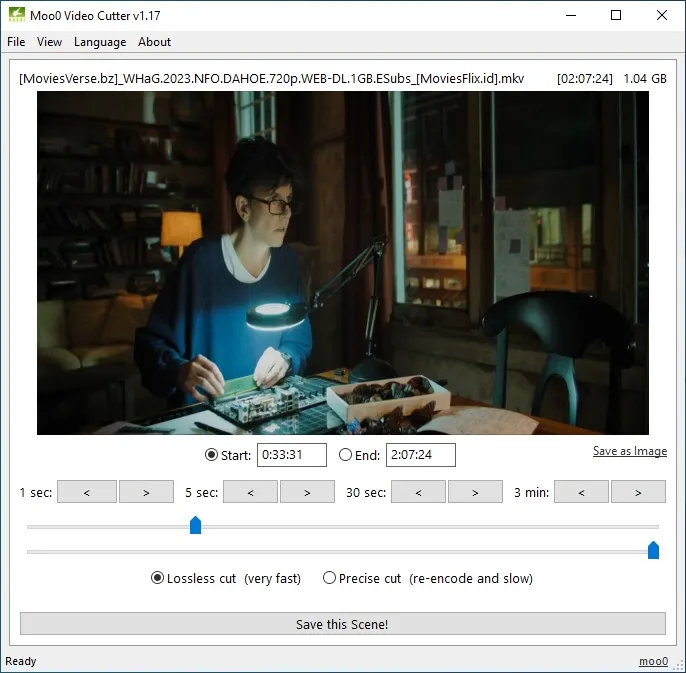Image resolution: width=686 pixels, height=673 pixels.
Task: Step forward 5 seconds
Action: 307,492
